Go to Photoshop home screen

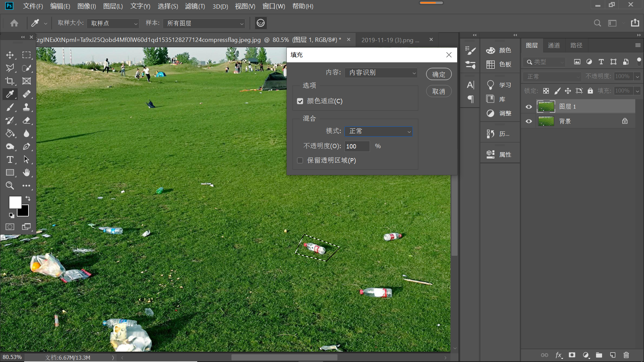tap(14, 23)
